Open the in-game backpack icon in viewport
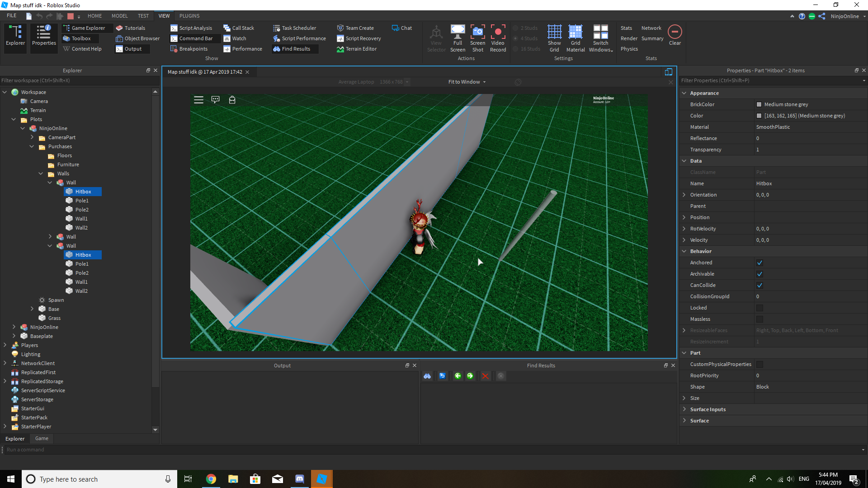 [232, 100]
